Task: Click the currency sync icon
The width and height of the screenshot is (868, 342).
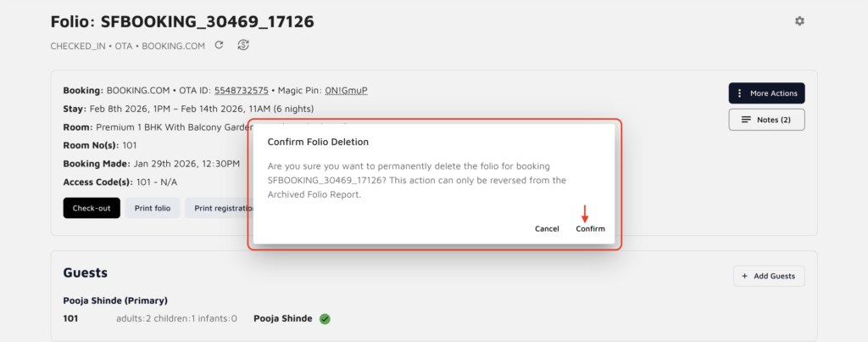Action: [x=243, y=45]
